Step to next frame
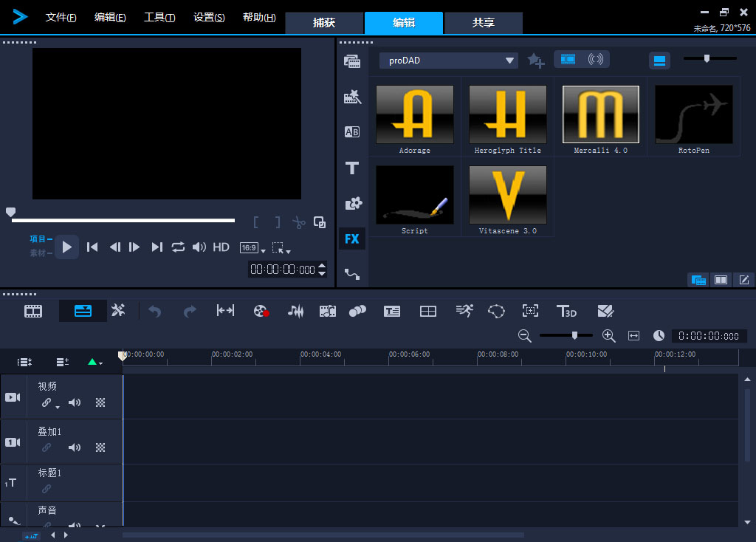 click(134, 247)
